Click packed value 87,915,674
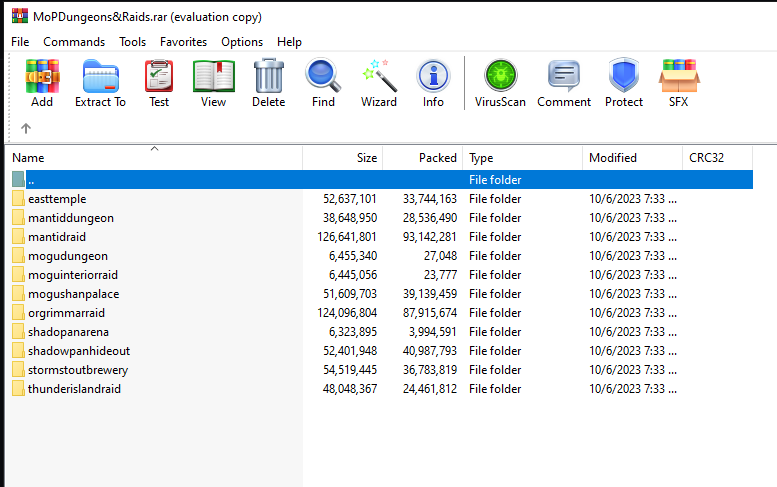 [x=430, y=313]
